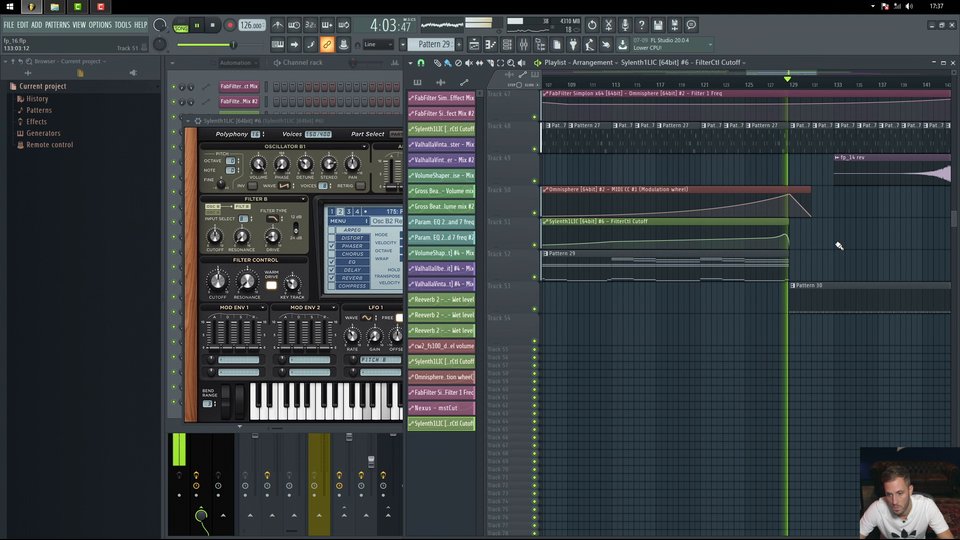The image size is (960, 540).
Task: Click the MENU button on Sylenth1 display
Action: tap(348, 221)
